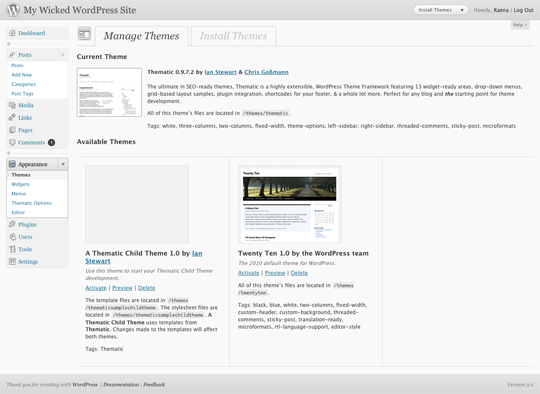Delete the Thematic Child Theme
This screenshot has height=394, width=540.
146,288
